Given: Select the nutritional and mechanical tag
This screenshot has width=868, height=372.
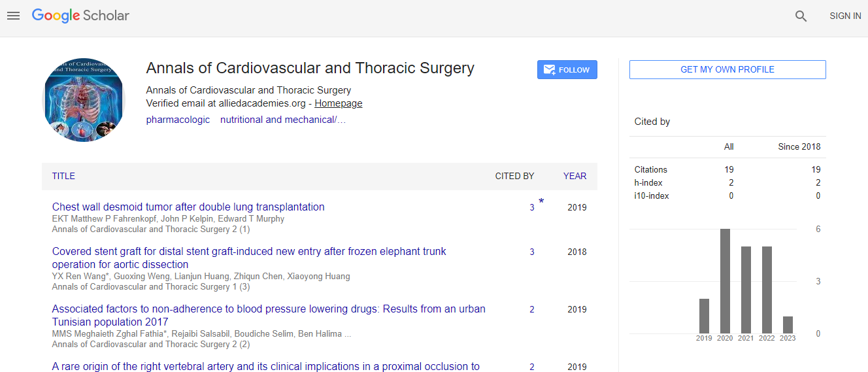Looking at the screenshot, I should (x=282, y=120).
